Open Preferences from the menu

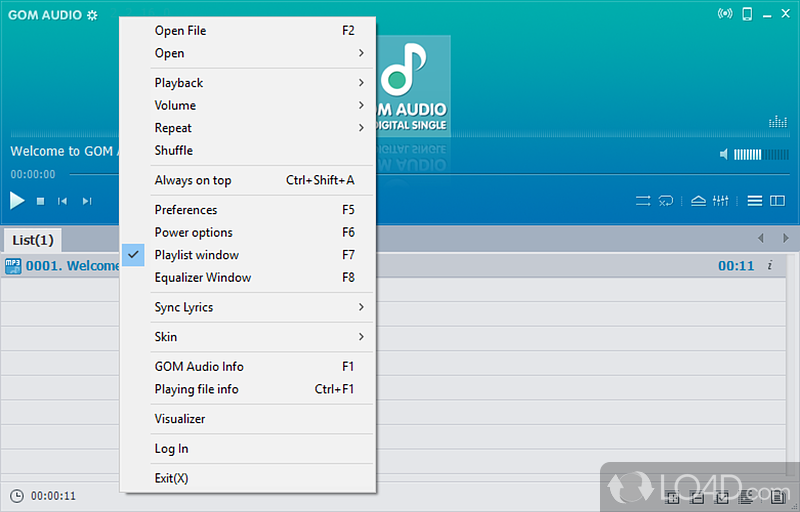248,210
